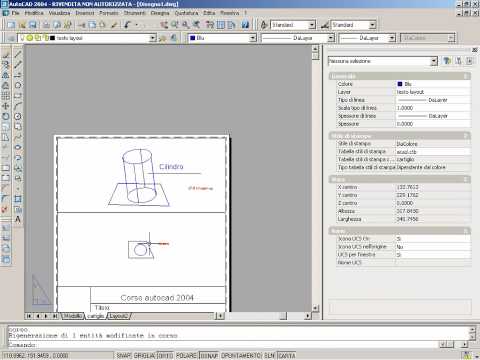Click the blue Colore swatch in the properties panel

pyautogui.click(x=400, y=84)
